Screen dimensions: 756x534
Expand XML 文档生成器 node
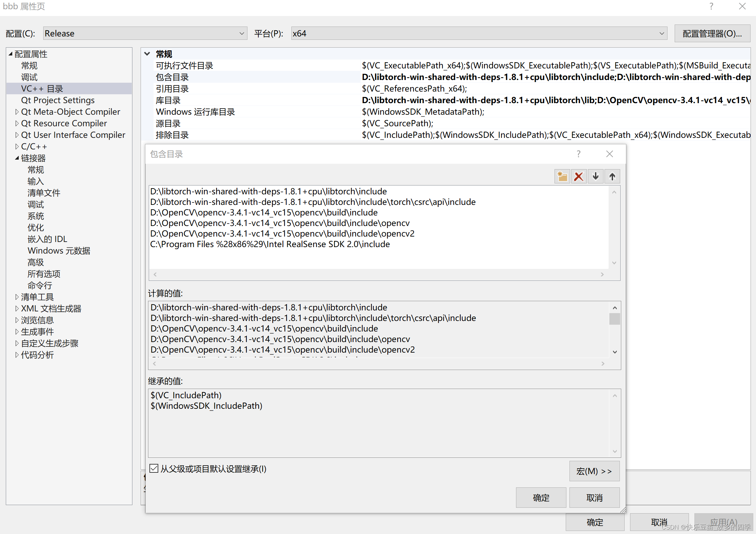click(x=17, y=308)
